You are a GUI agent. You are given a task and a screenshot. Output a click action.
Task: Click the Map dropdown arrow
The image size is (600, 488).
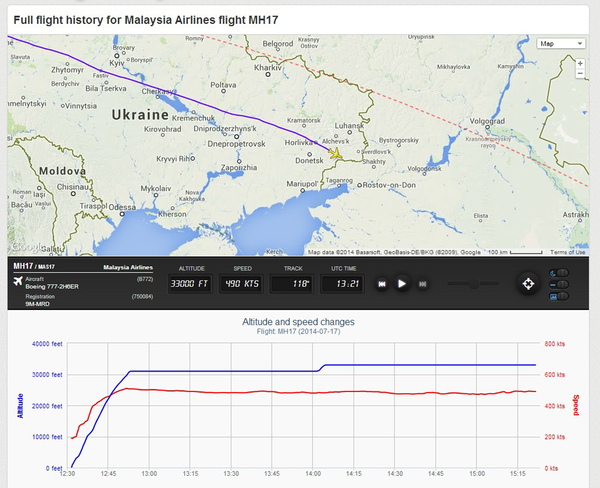coord(580,44)
